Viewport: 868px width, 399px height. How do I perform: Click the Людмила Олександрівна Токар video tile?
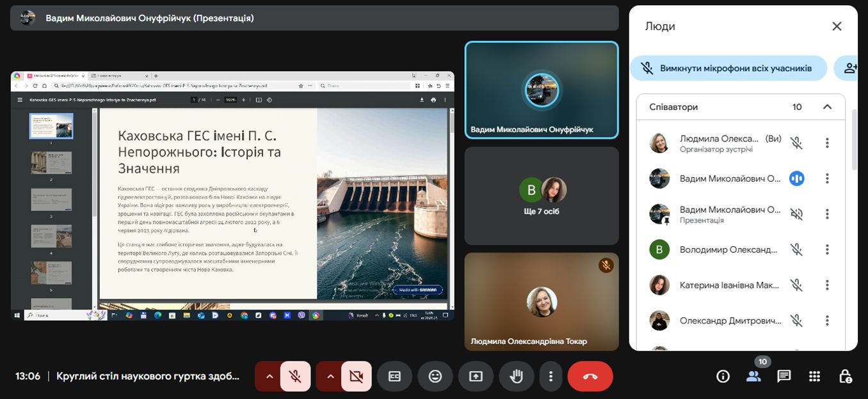[542, 302]
